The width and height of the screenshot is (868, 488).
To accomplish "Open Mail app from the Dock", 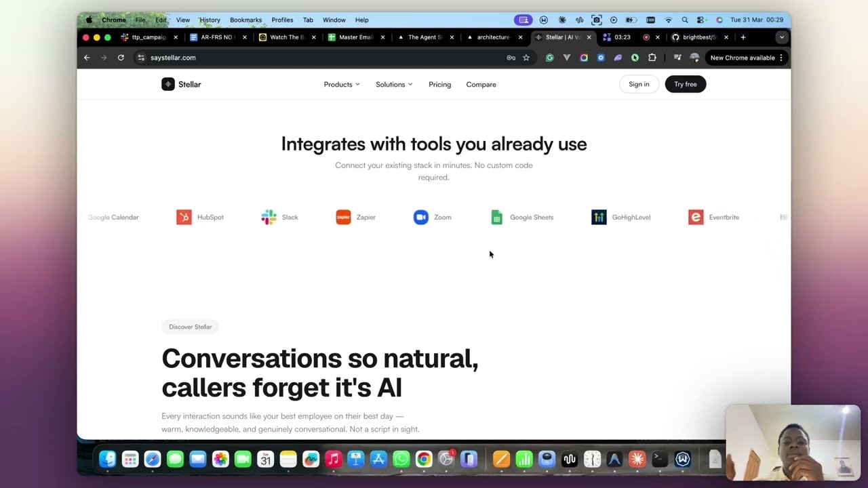I will coord(197,460).
